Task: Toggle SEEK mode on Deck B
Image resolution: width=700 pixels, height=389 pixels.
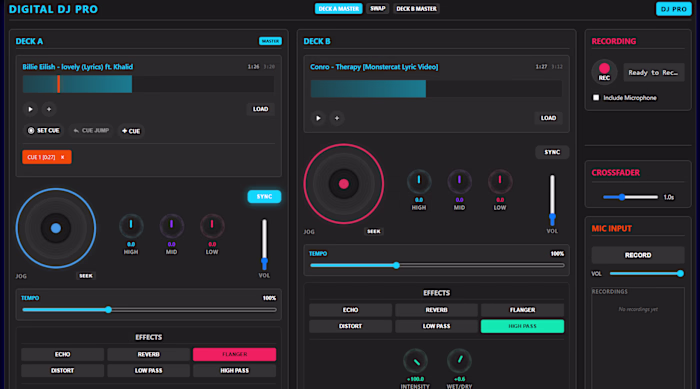Action: (x=374, y=231)
